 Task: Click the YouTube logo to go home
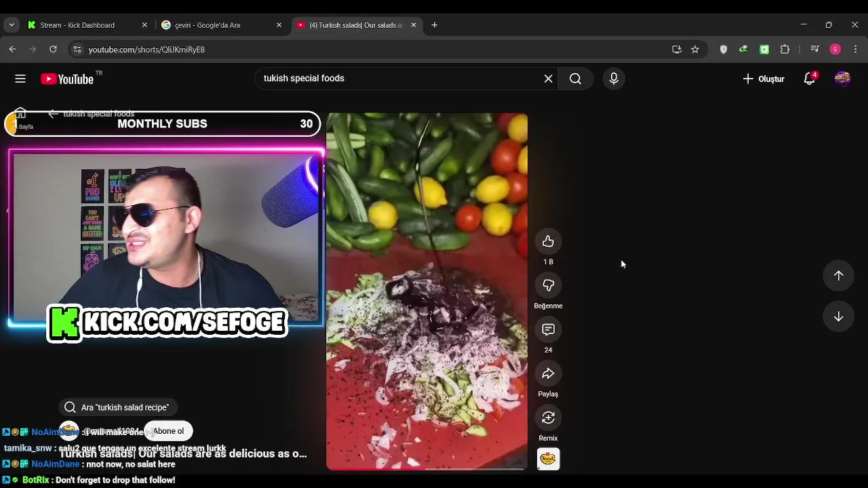click(x=68, y=79)
